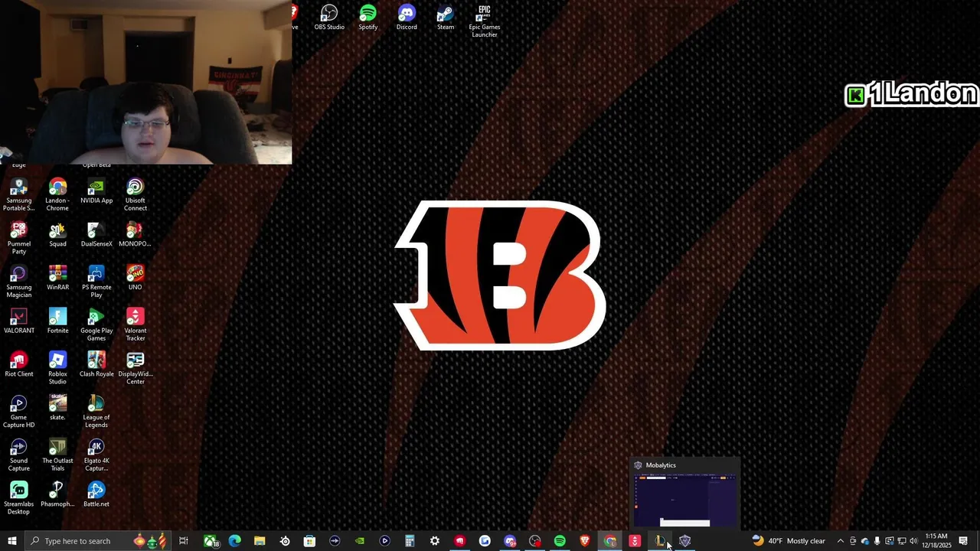Open the clock showing 1:15 AM
980x551 pixels.
(x=936, y=541)
